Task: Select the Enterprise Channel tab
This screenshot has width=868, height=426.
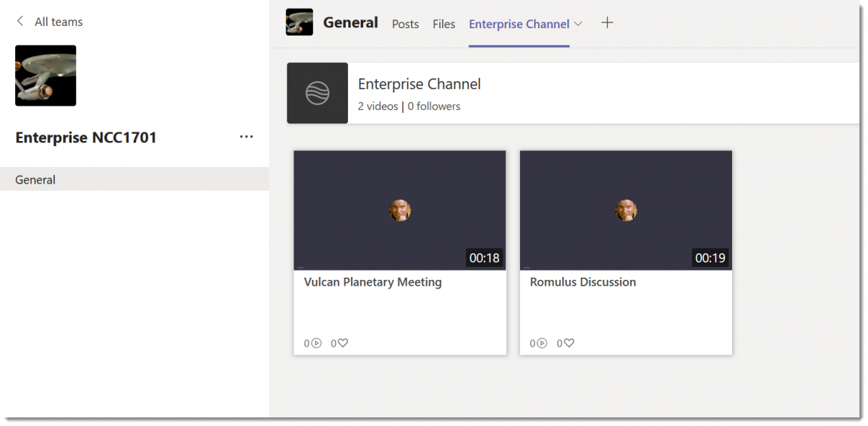Action: pyautogui.click(x=519, y=23)
